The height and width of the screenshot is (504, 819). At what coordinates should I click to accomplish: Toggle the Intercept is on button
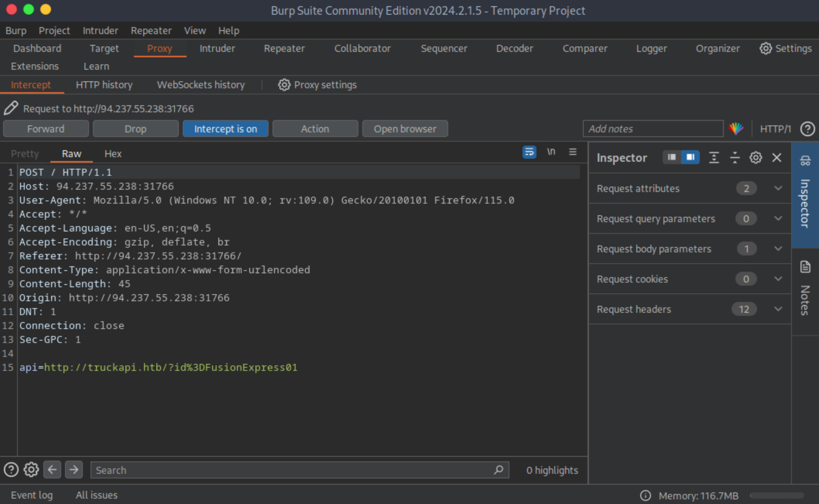coord(225,129)
